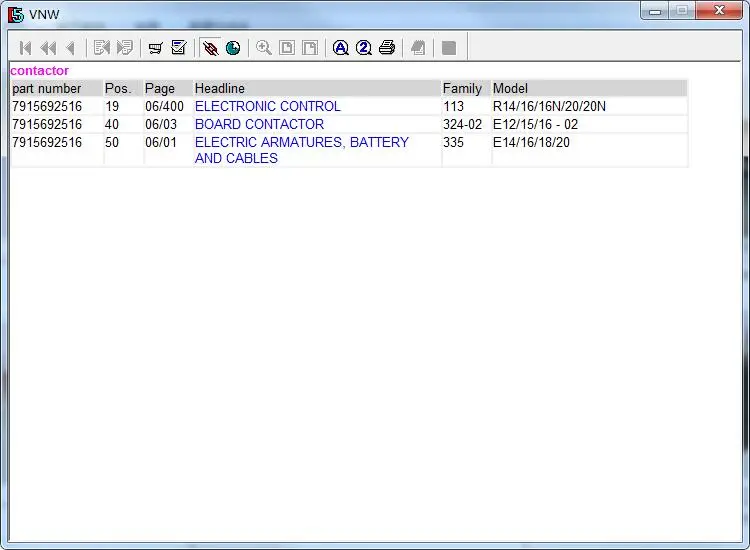
Task: Click model E14/16/18/20
Action: (531, 143)
